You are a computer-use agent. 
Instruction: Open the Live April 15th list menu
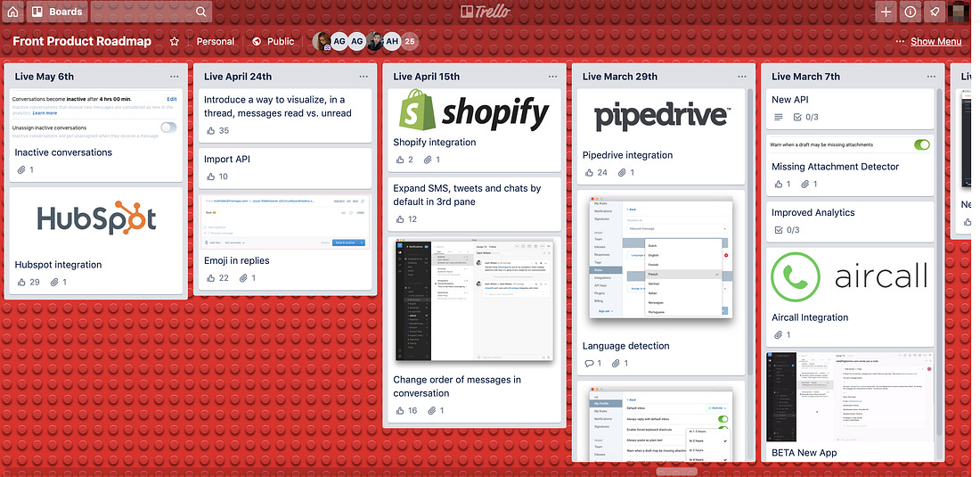tap(553, 77)
